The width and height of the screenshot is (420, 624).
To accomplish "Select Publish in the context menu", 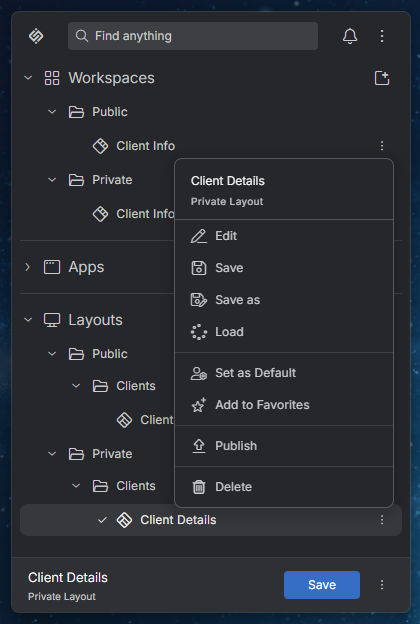I will point(284,446).
